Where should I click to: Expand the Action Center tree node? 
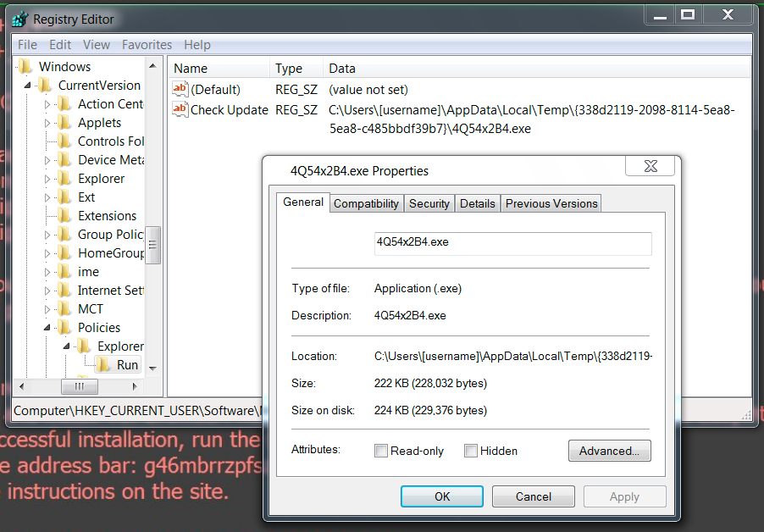coord(47,104)
